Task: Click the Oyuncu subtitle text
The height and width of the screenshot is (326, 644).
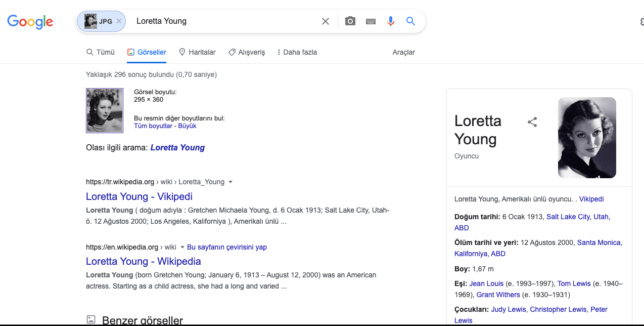Action: [x=467, y=156]
